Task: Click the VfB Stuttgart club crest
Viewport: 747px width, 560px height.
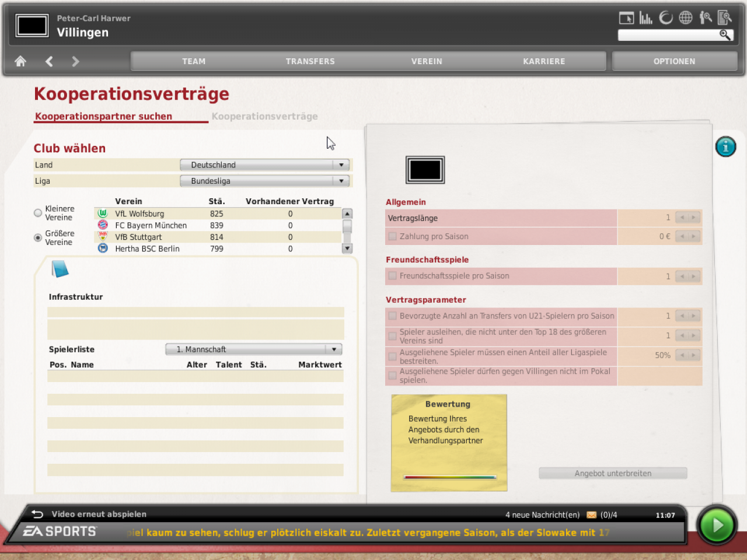Action: pyautogui.click(x=103, y=237)
